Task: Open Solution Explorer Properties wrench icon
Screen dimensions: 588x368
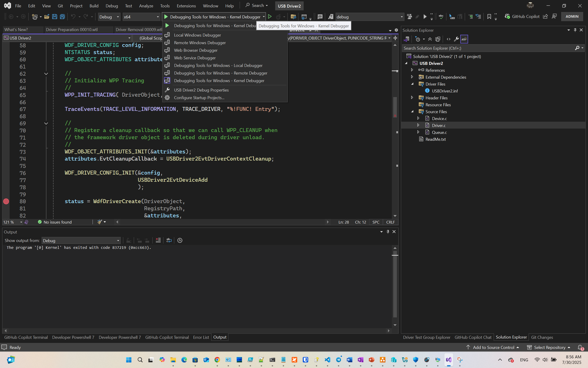Action: click(x=456, y=39)
